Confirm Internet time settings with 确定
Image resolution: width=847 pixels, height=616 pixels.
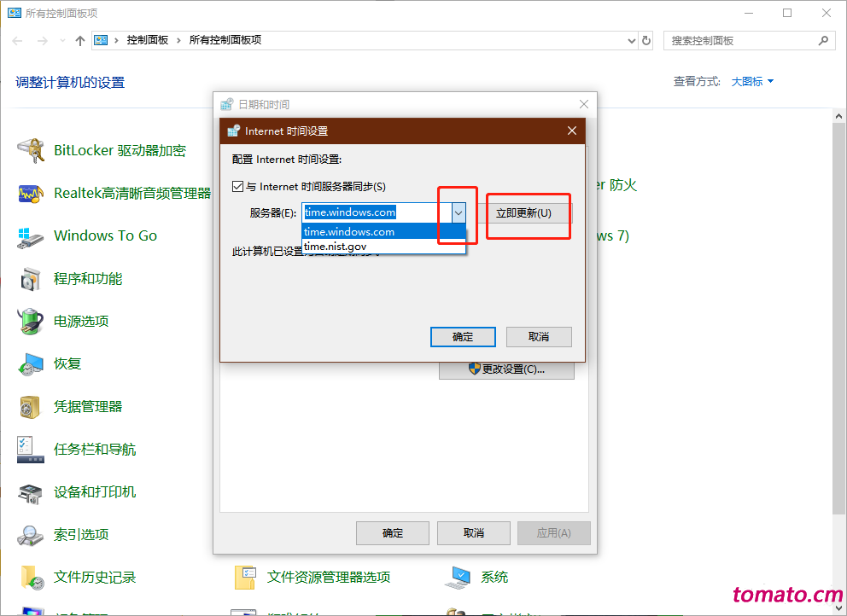pyautogui.click(x=463, y=337)
